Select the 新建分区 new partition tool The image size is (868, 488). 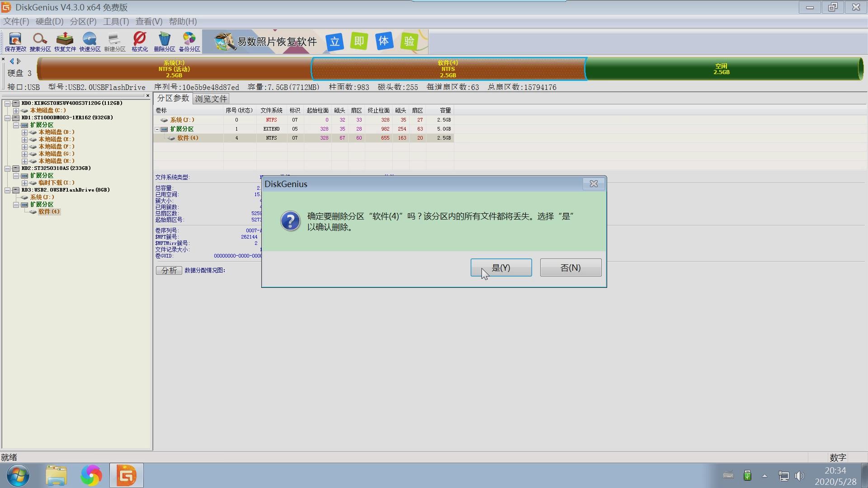pos(114,42)
